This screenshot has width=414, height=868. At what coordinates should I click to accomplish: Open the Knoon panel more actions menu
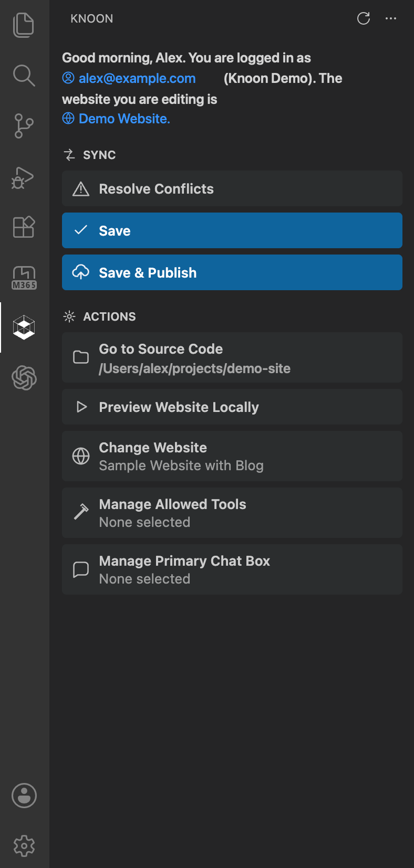tap(391, 18)
